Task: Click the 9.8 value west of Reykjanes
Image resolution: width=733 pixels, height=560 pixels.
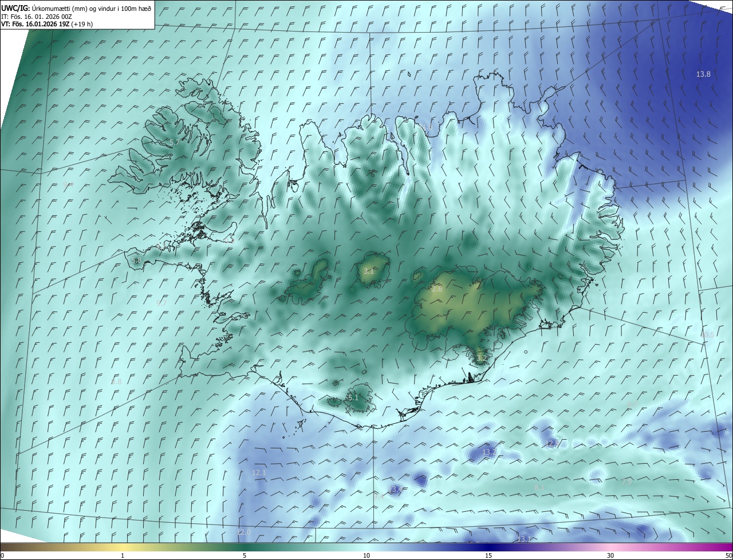Action: [116, 381]
